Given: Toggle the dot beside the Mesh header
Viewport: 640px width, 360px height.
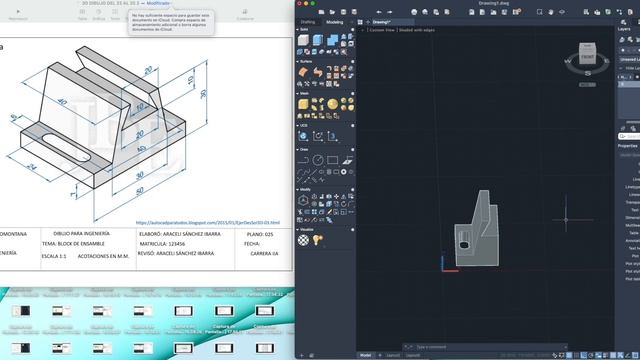Looking at the screenshot, I should click(352, 93).
